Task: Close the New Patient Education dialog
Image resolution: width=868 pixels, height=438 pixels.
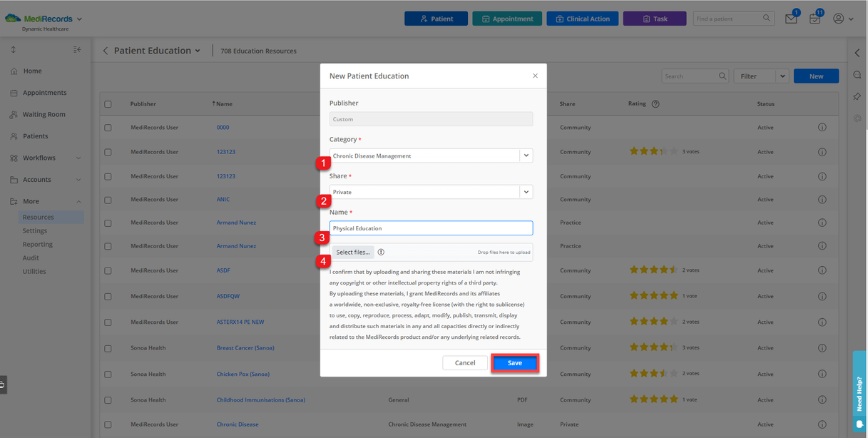Action: [x=535, y=76]
